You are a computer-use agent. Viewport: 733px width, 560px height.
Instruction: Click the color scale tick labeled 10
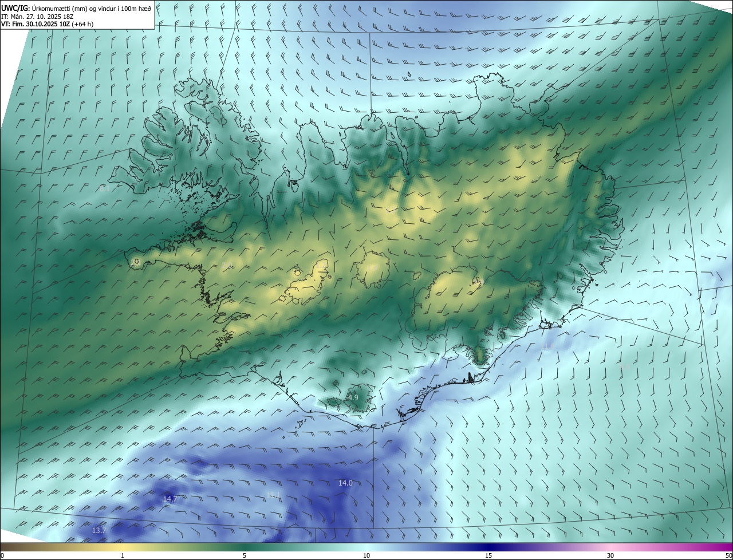click(366, 555)
